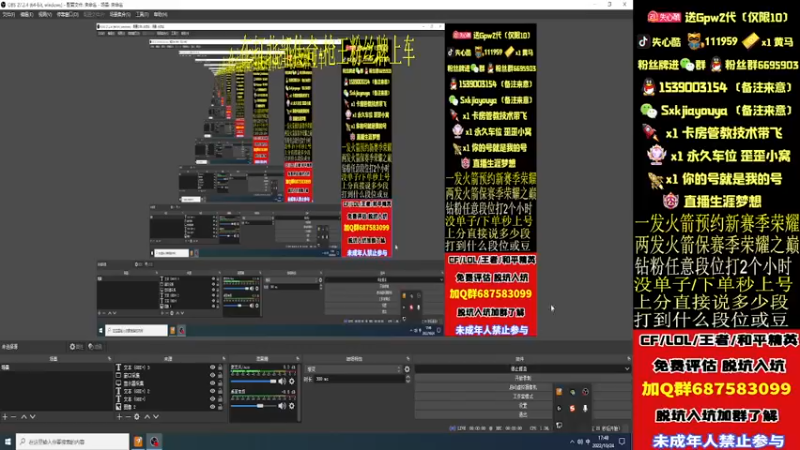The image size is (800, 450).
Task: Click the desktop audio volume slider
Action: tap(254, 406)
